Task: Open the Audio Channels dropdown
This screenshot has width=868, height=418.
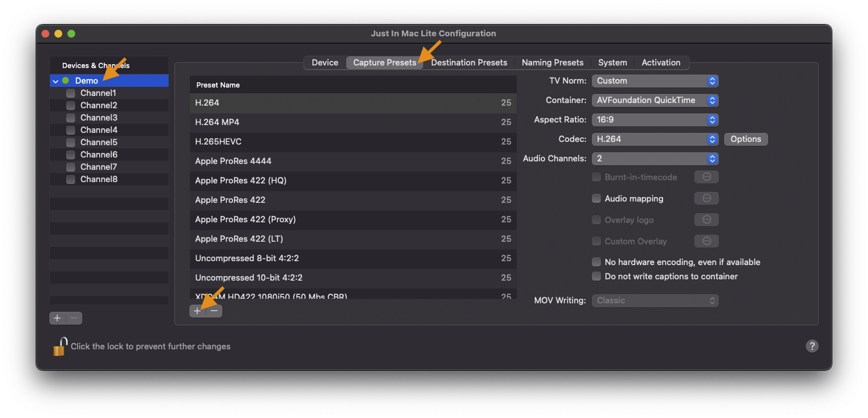Action: point(655,159)
